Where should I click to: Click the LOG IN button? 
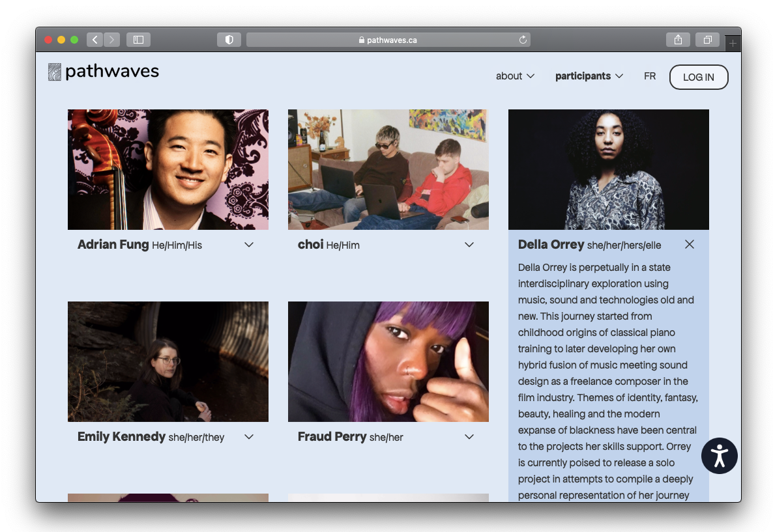(x=699, y=77)
